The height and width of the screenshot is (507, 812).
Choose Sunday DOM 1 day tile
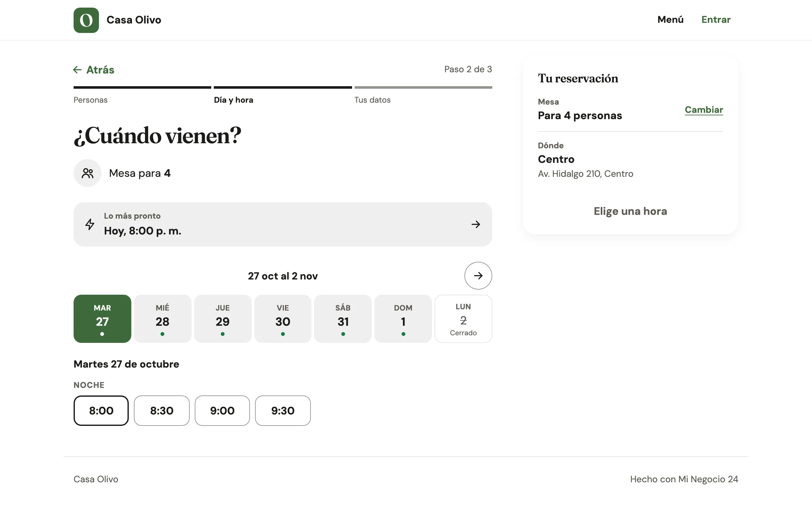click(x=403, y=318)
